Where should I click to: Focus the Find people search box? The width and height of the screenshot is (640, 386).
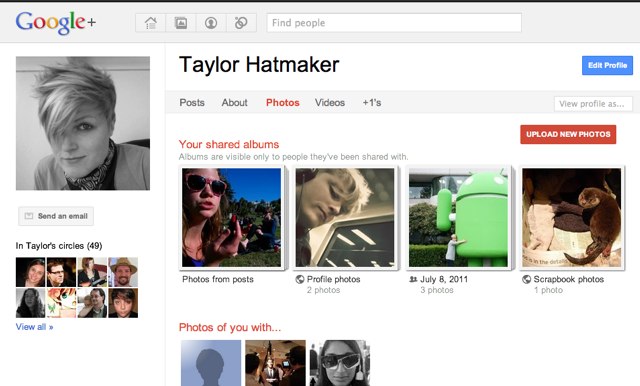pyautogui.click(x=394, y=23)
